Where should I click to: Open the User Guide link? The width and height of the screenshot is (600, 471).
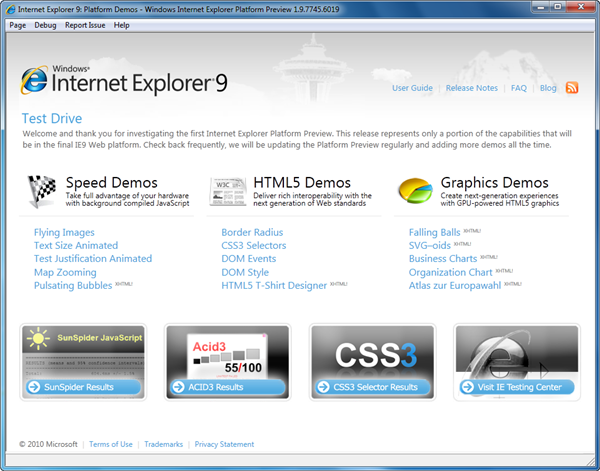point(412,88)
